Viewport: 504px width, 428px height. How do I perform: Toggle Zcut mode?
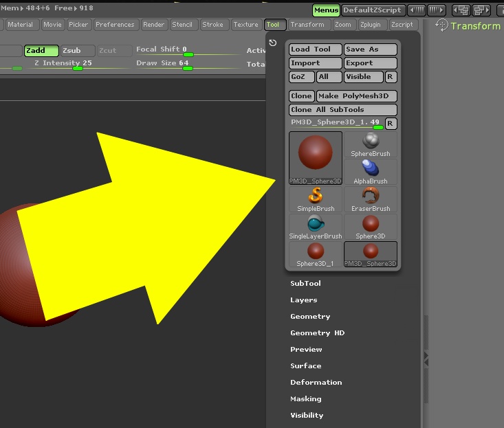coord(114,51)
